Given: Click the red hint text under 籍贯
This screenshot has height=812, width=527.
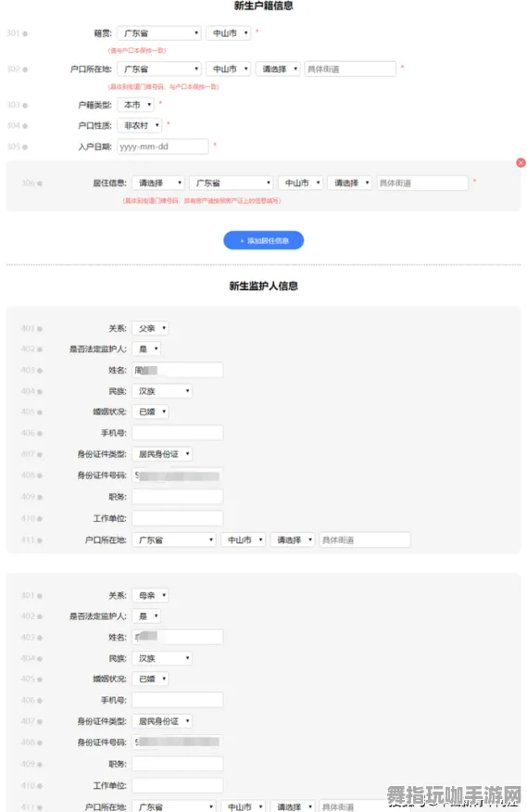Looking at the screenshot, I should pyautogui.click(x=137, y=51).
